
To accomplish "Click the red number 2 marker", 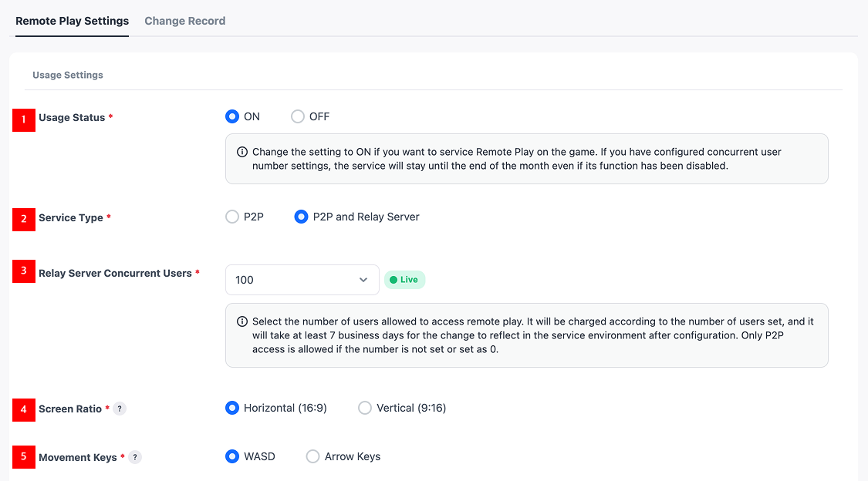I will click(x=24, y=219).
